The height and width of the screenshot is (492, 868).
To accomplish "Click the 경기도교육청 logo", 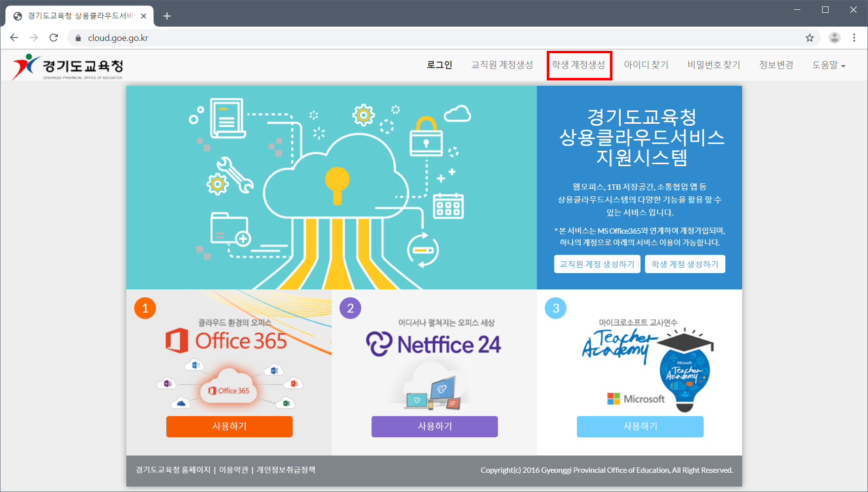I will point(68,67).
